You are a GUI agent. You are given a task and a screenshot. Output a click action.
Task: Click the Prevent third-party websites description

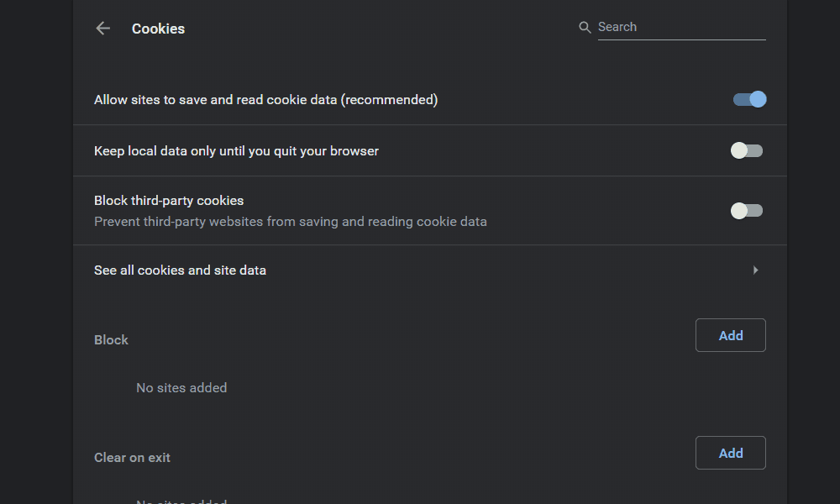click(290, 222)
